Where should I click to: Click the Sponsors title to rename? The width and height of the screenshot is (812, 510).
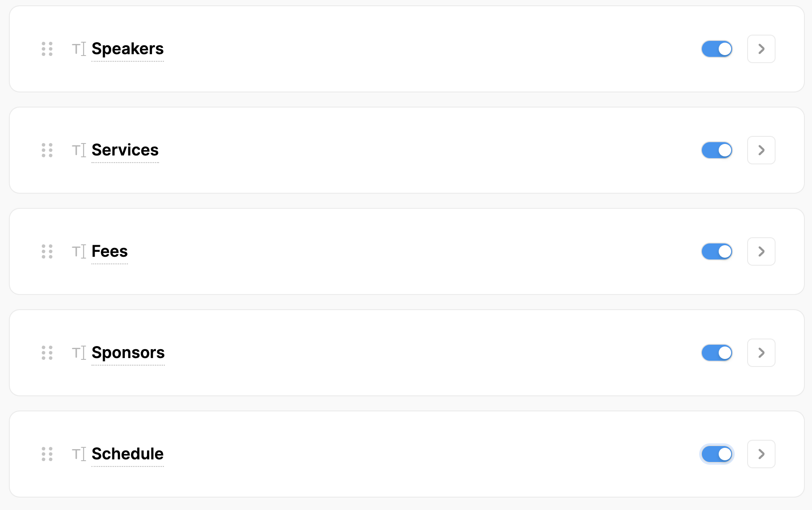coord(128,353)
